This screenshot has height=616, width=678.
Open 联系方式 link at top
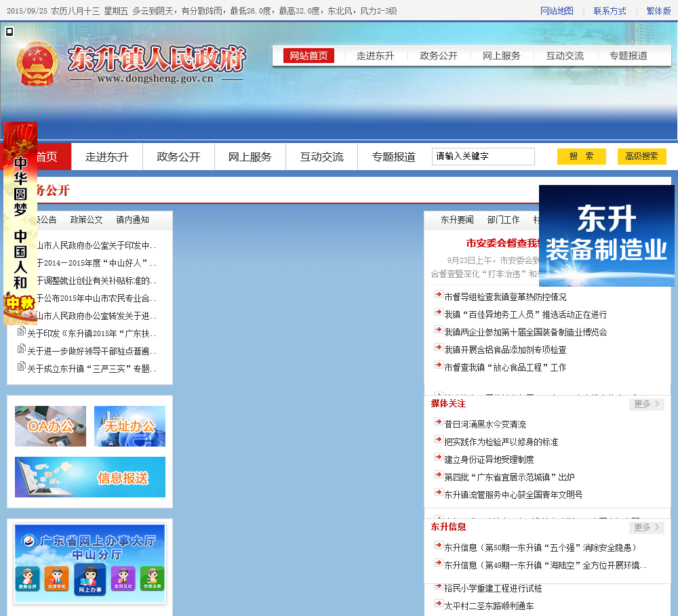point(610,11)
